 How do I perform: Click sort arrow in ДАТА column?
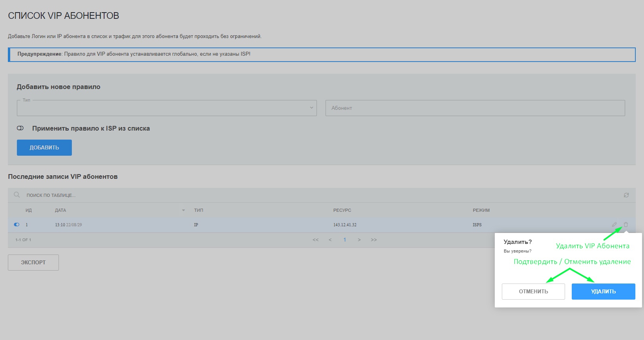coord(183,211)
